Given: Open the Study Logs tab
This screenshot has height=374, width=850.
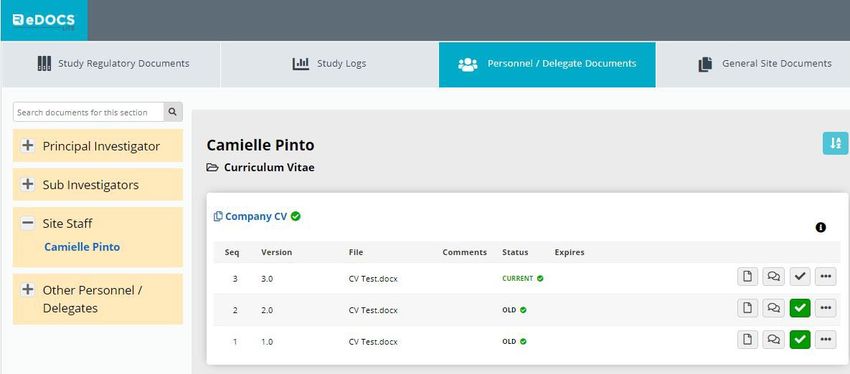Looking at the screenshot, I should pyautogui.click(x=330, y=64).
